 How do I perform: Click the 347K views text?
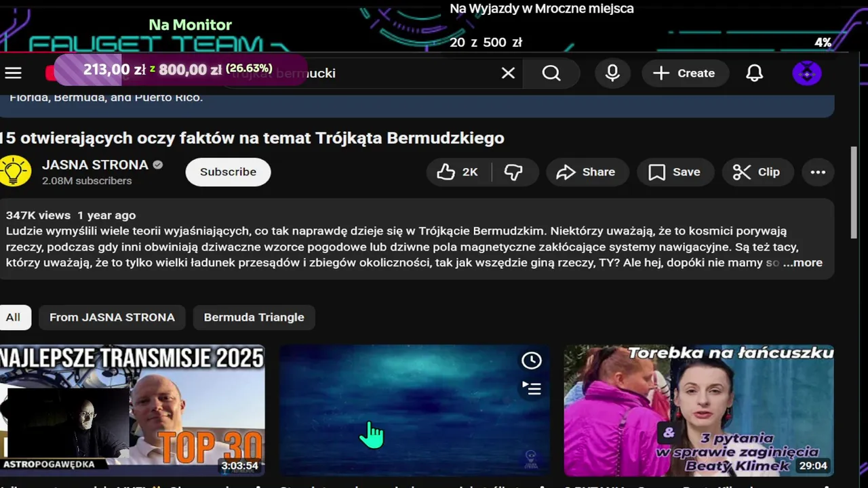(38, 215)
